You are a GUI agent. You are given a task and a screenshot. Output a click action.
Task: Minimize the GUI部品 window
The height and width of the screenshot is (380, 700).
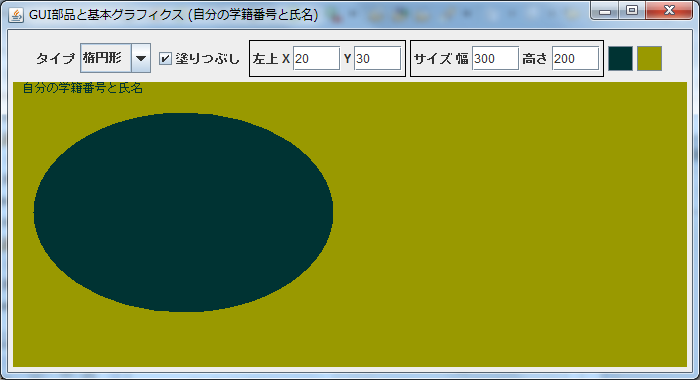coord(605,11)
